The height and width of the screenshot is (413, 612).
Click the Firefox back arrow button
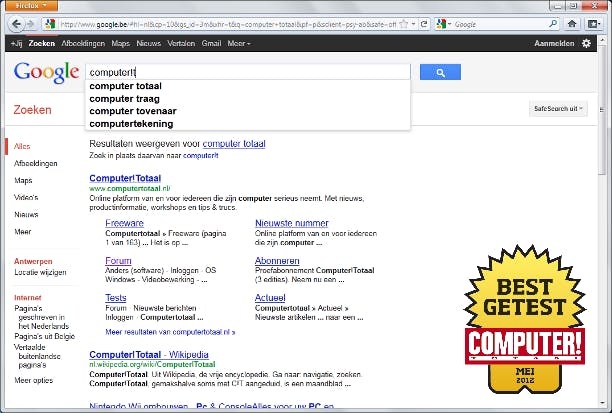(x=16, y=24)
